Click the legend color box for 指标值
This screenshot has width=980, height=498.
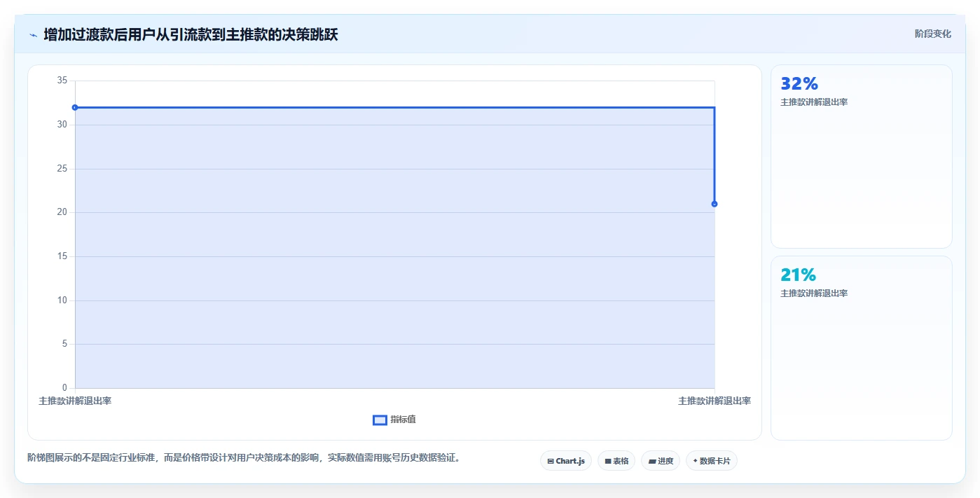tap(380, 420)
